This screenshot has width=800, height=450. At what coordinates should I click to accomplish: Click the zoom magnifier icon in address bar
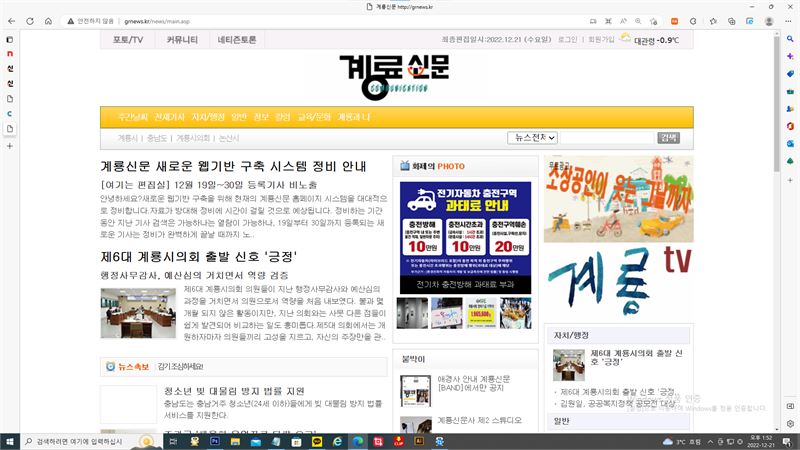click(638, 21)
